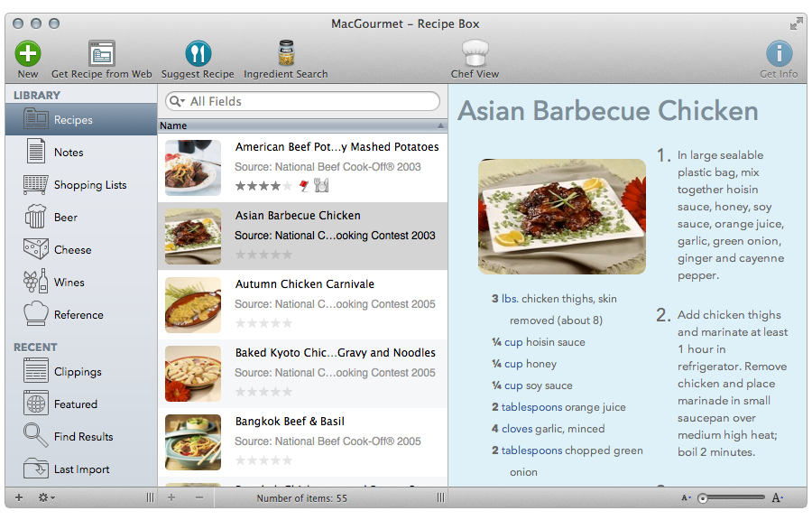812x520 pixels.
Task: Click the 'lbs.' unit link in ingredients
Action: (x=510, y=299)
